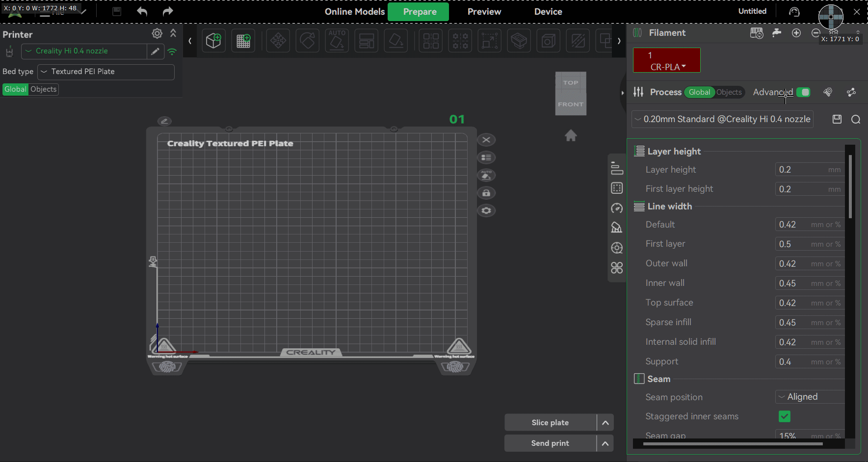The height and width of the screenshot is (462, 868).
Task: Collapse the Printer panel
Action: click(x=173, y=33)
